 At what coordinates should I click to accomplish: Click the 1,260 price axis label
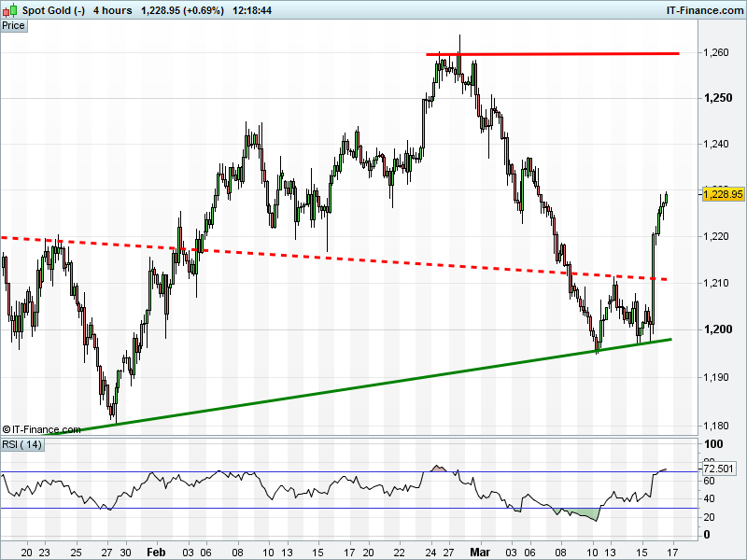[x=716, y=52]
